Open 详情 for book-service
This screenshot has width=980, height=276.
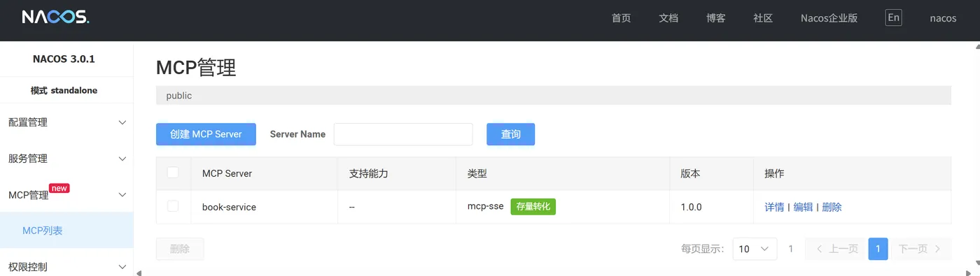point(774,207)
